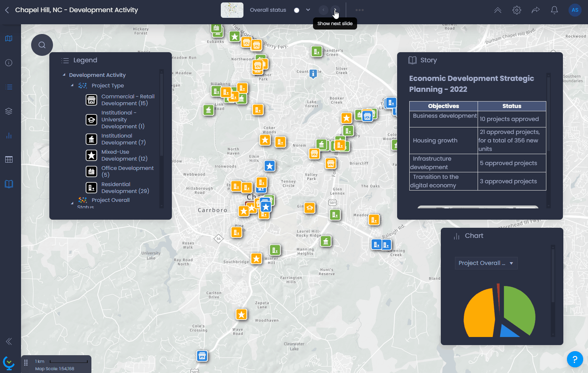Click the Mixed-Use Development star legend icon
The width and height of the screenshot is (588, 373).
(91, 155)
